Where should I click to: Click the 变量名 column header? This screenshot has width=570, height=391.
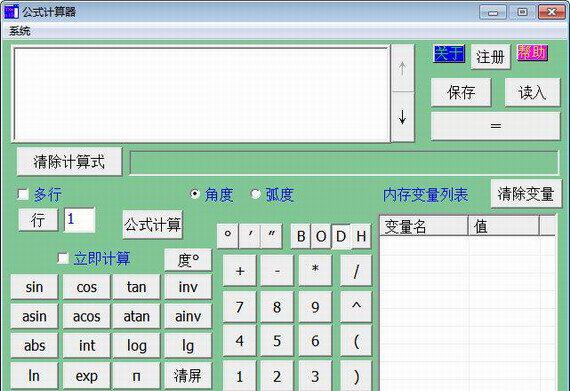coord(424,226)
